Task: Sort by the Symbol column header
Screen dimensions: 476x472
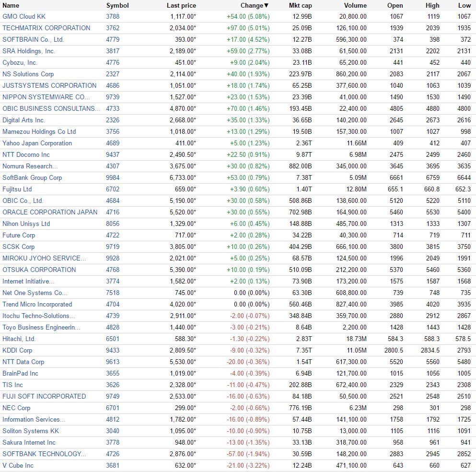Action: pos(117,5)
